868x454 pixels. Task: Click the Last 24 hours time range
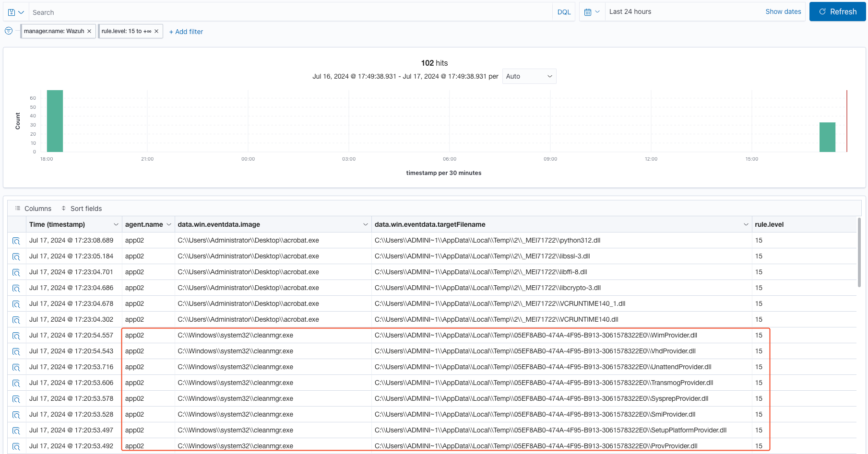pyautogui.click(x=630, y=12)
